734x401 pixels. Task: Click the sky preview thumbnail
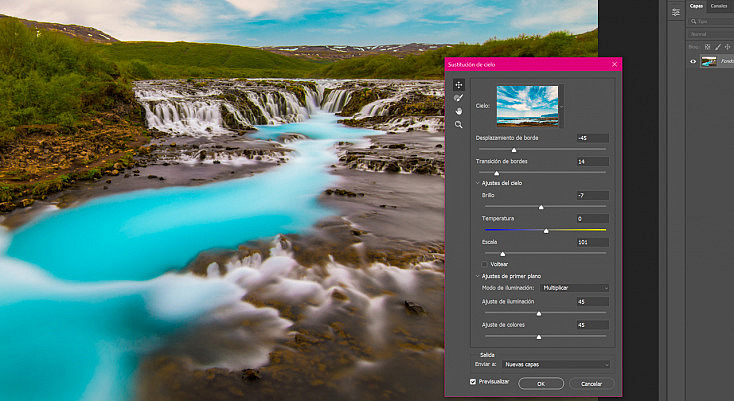(x=527, y=106)
